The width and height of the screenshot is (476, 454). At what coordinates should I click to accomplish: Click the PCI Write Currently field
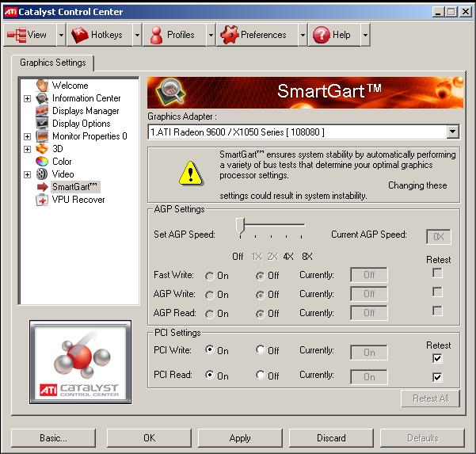[369, 353]
